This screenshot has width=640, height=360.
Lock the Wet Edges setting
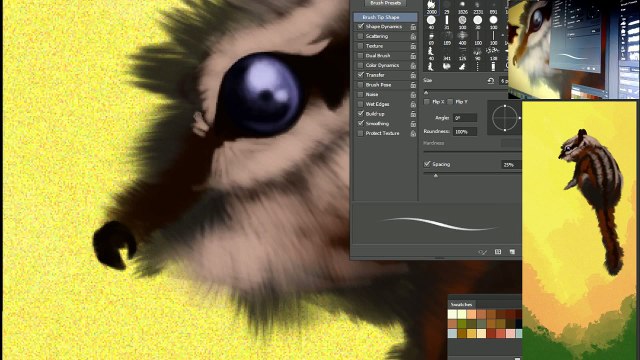click(413, 104)
